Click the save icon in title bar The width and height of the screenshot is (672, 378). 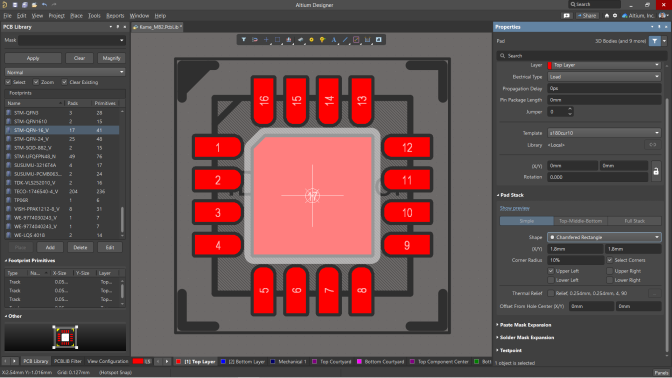(x=15, y=5)
